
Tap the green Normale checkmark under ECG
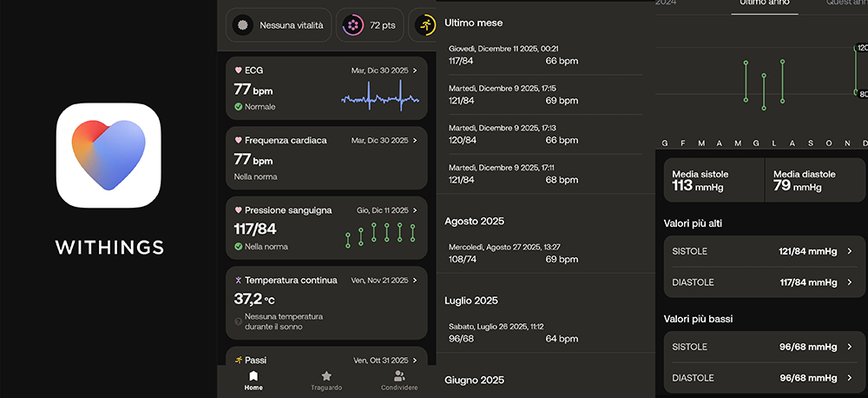pyautogui.click(x=239, y=107)
